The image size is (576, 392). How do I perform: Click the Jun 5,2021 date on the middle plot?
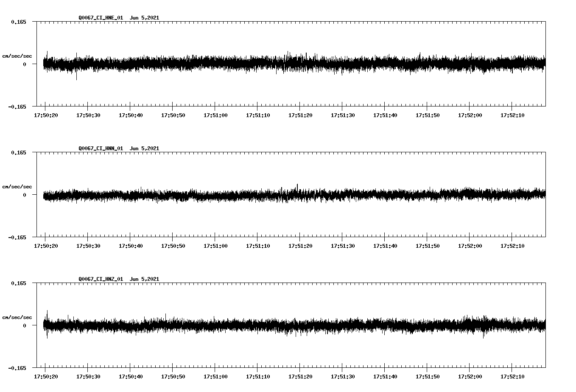(x=145, y=148)
